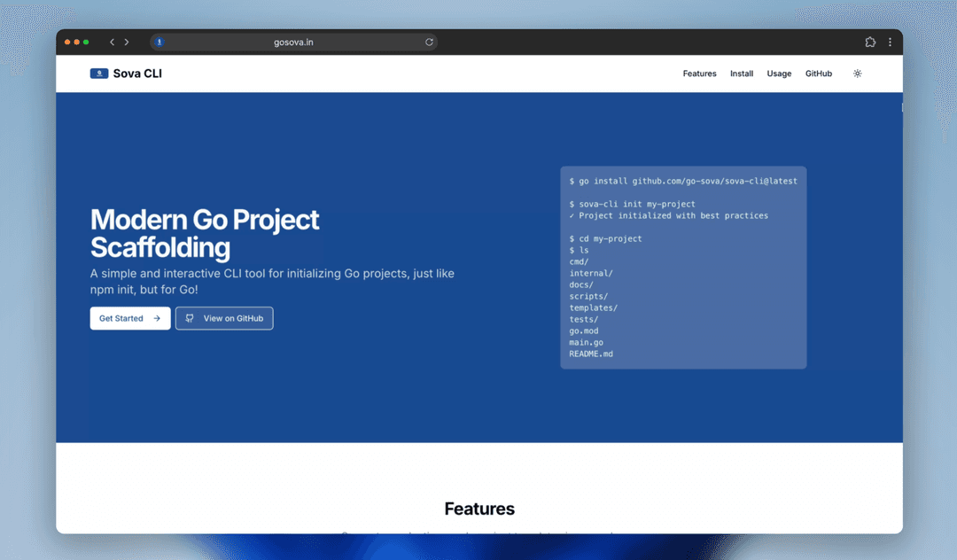Click the 'Project initialized with best practices' line

click(668, 216)
